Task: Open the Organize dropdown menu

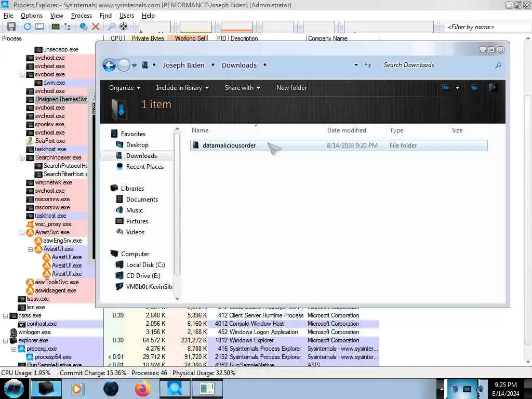Action: click(x=125, y=88)
